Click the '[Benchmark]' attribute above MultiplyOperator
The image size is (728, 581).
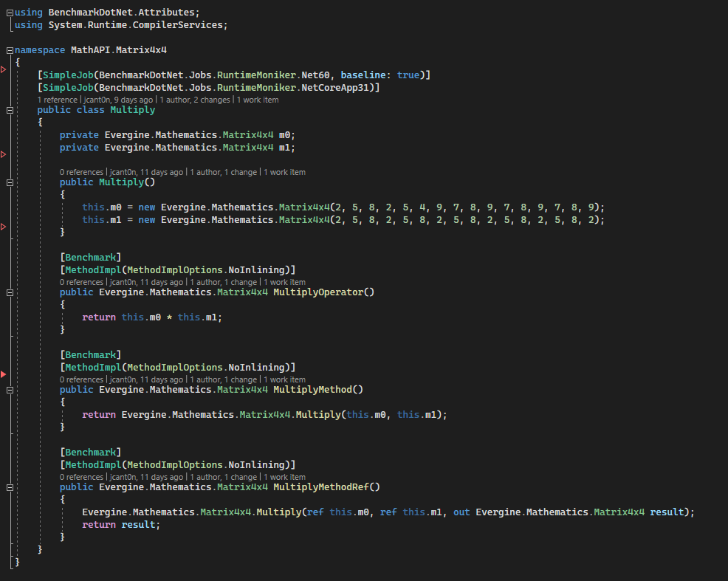(91, 258)
